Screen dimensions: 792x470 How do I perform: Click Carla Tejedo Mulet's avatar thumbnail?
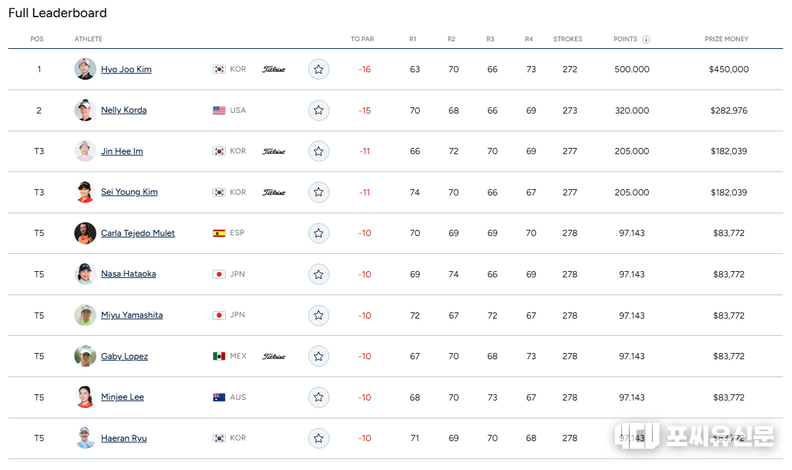coord(84,233)
